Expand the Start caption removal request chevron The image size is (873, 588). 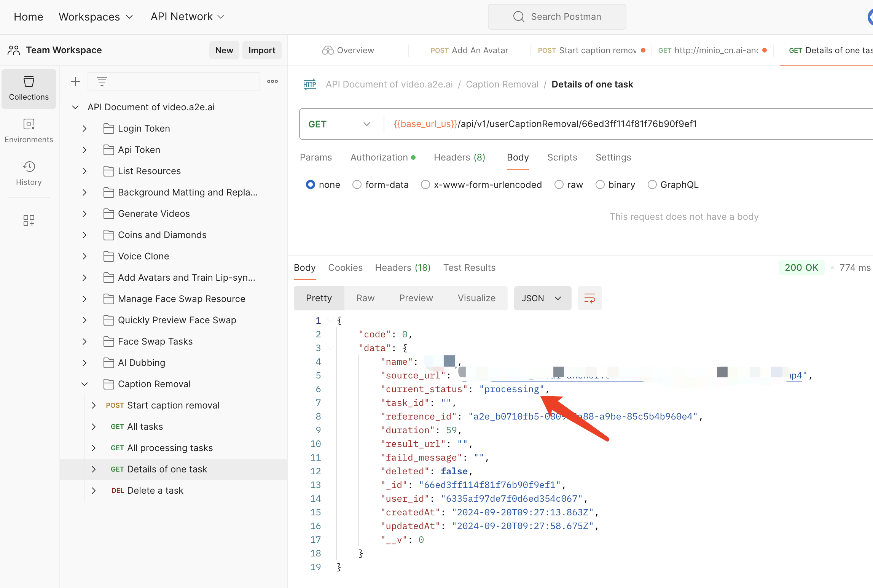click(x=94, y=405)
